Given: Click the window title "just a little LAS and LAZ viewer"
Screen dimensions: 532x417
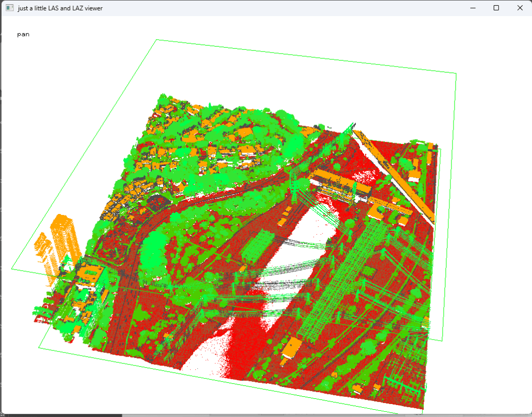Looking at the screenshot, I should pyautogui.click(x=60, y=8).
